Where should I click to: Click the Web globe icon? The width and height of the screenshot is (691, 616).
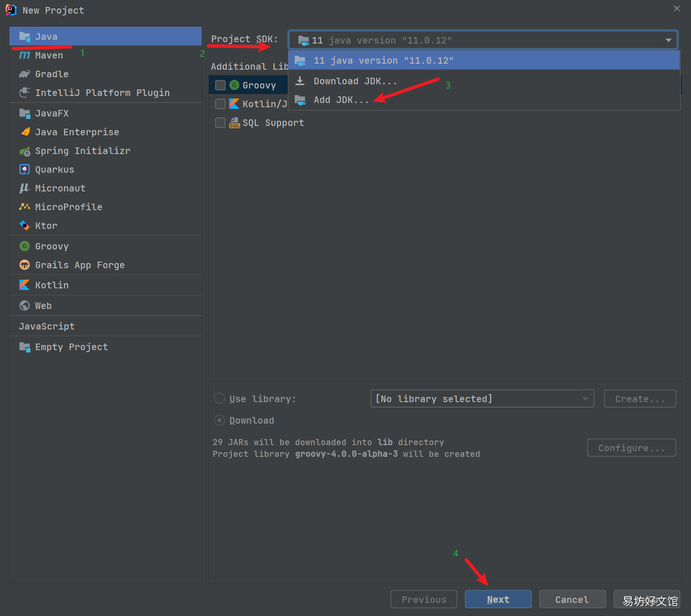click(x=24, y=306)
